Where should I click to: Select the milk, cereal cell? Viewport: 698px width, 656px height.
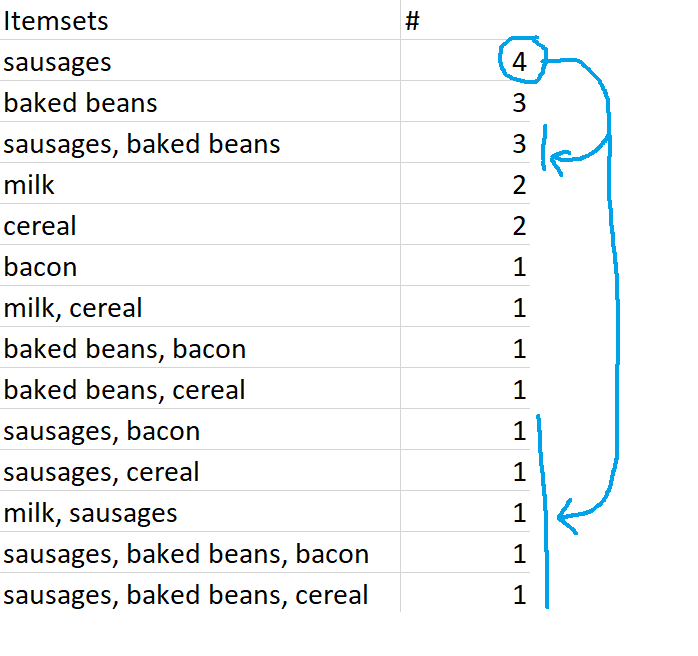(200, 306)
